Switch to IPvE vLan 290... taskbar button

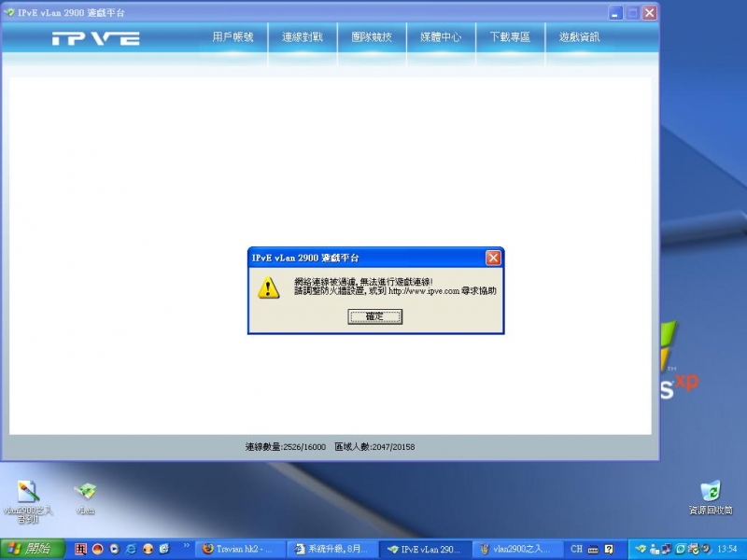click(426, 549)
